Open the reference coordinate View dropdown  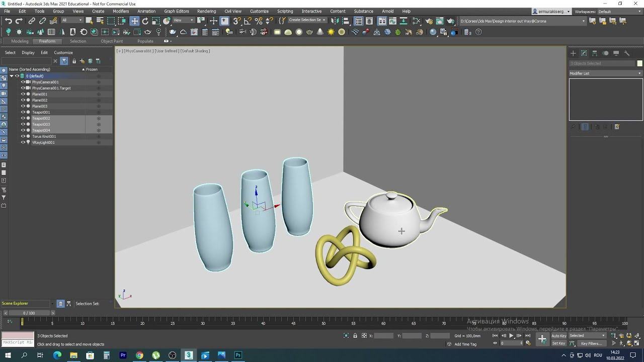tap(184, 20)
